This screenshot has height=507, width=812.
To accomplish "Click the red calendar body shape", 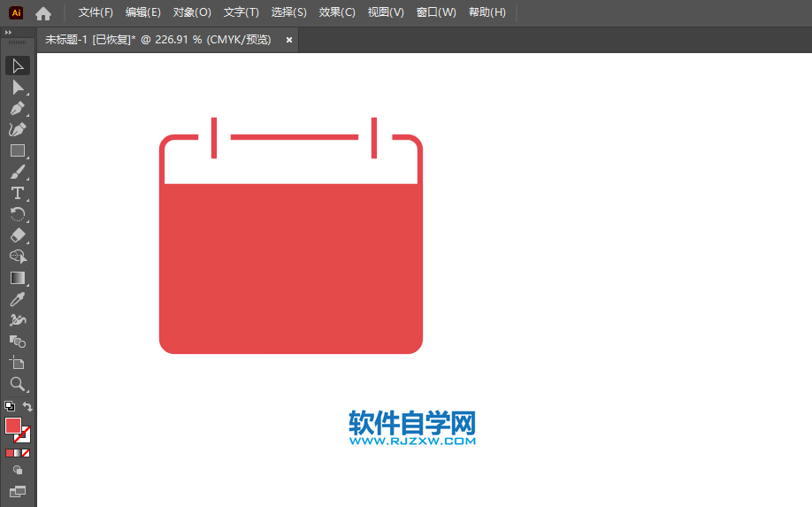I will [x=291, y=269].
